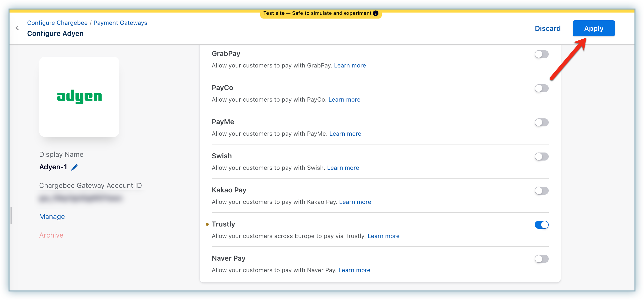Disable the Trustly toggle

click(x=541, y=225)
